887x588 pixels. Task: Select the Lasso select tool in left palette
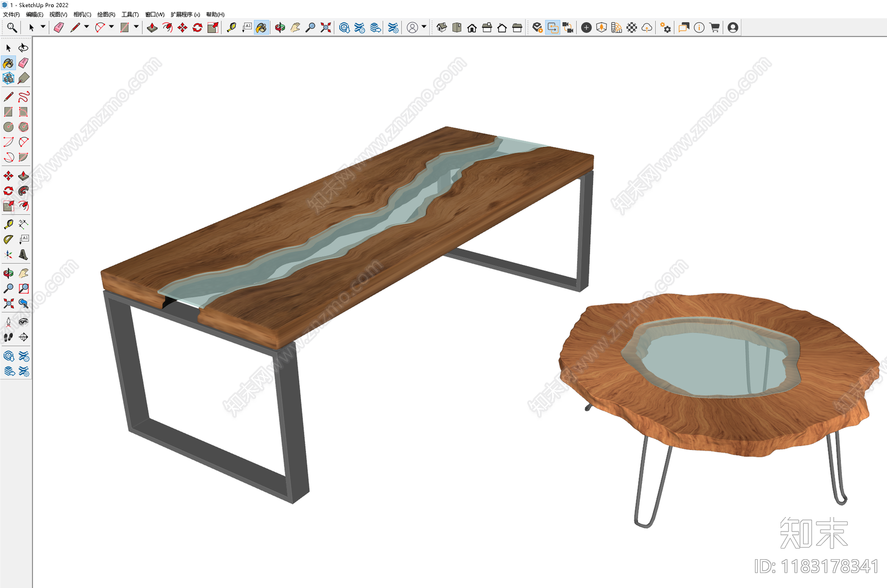coord(23,48)
